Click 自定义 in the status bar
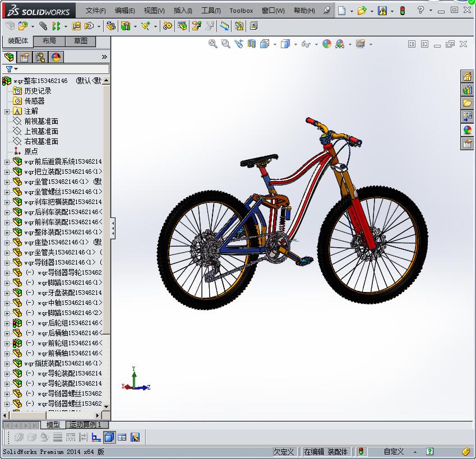476x459 pixels. click(x=394, y=451)
